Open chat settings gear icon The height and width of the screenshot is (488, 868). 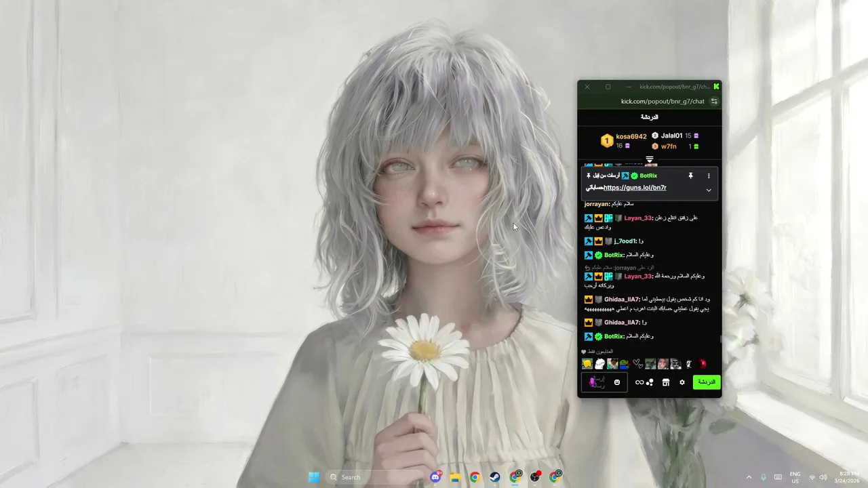pos(682,382)
